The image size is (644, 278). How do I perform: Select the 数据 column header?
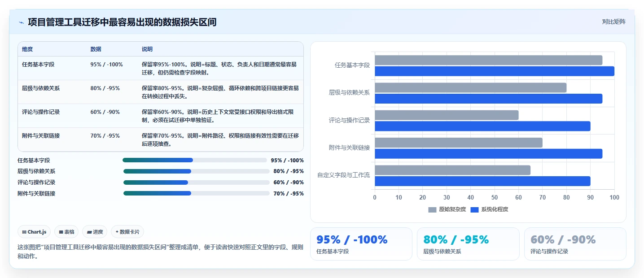click(x=96, y=49)
